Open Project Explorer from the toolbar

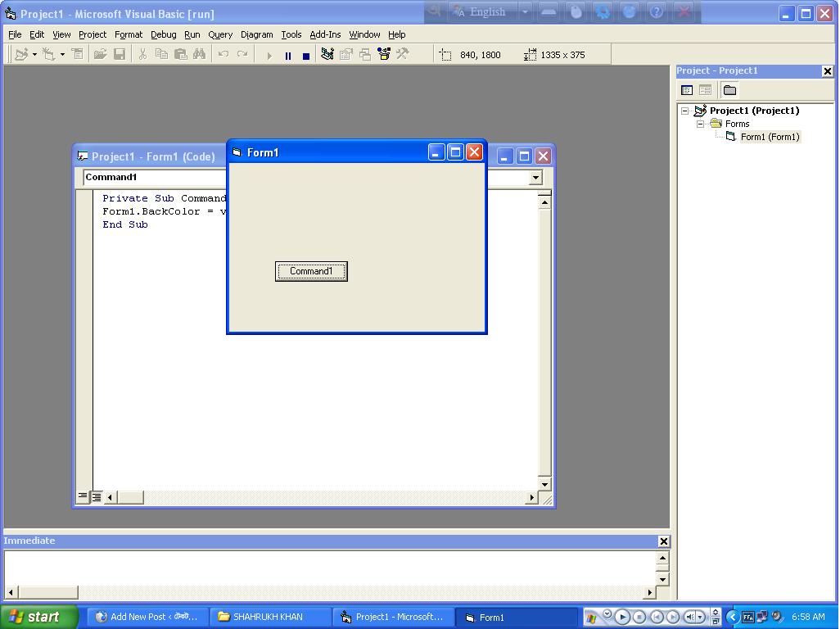click(327, 54)
